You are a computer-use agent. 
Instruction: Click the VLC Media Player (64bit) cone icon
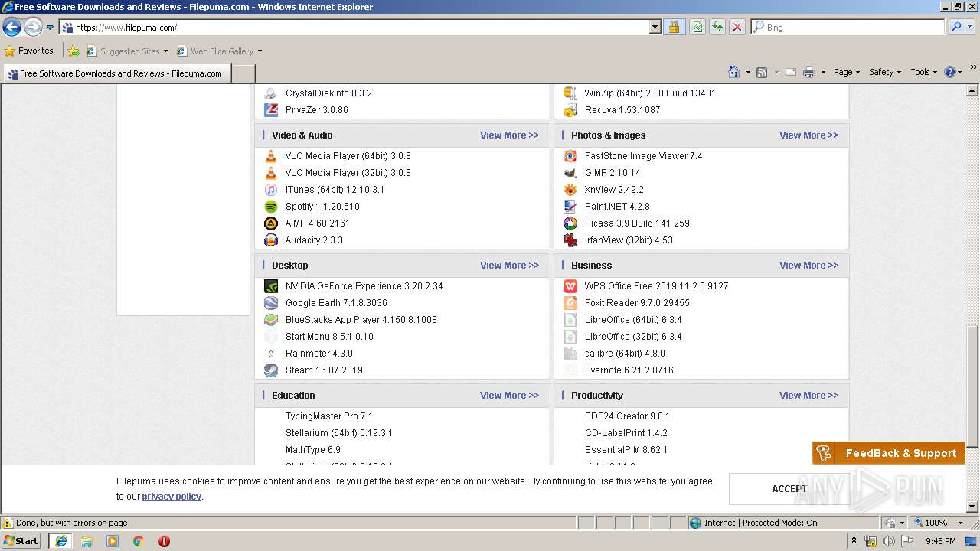270,156
